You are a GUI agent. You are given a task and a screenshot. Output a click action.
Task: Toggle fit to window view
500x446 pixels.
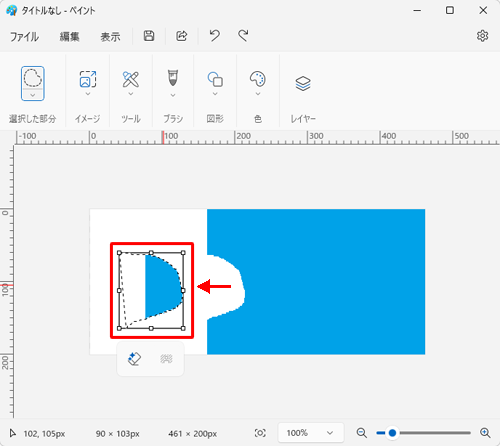point(260,433)
